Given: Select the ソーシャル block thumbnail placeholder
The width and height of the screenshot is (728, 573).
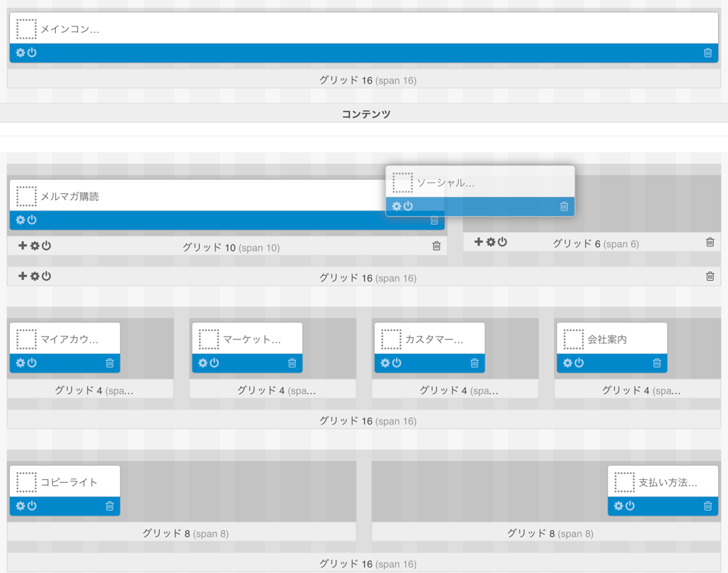Looking at the screenshot, I should click(x=402, y=183).
